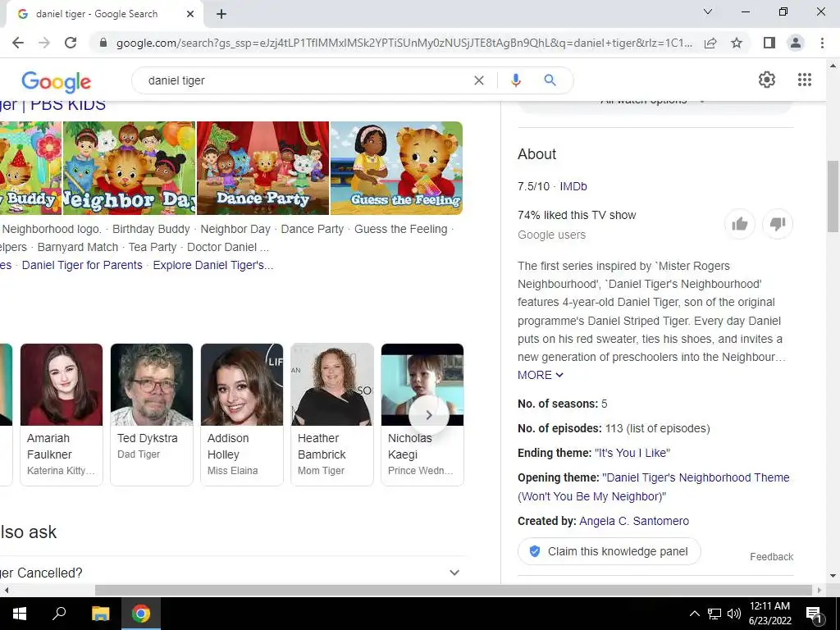Go to the Google homepage logo
The width and height of the screenshot is (840, 630).
(x=57, y=82)
